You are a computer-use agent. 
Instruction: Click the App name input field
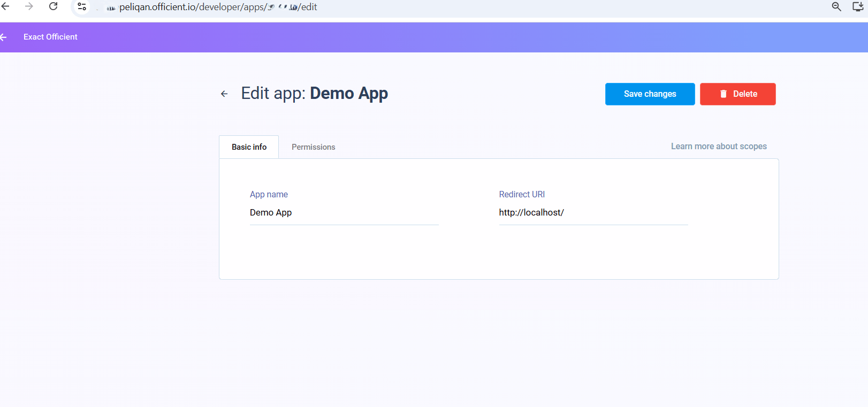click(344, 213)
